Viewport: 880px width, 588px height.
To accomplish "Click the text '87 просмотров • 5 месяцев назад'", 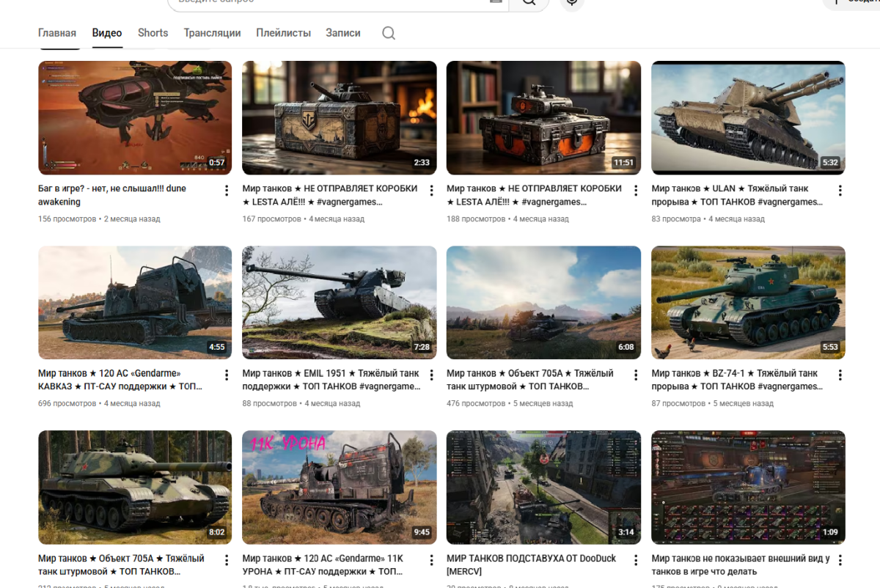I will click(712, 403).
